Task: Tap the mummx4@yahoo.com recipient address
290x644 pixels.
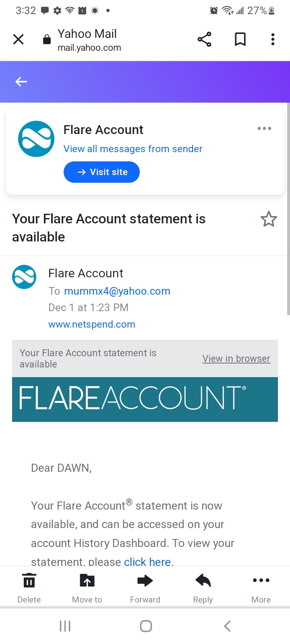Action: [x=117, y=291]
